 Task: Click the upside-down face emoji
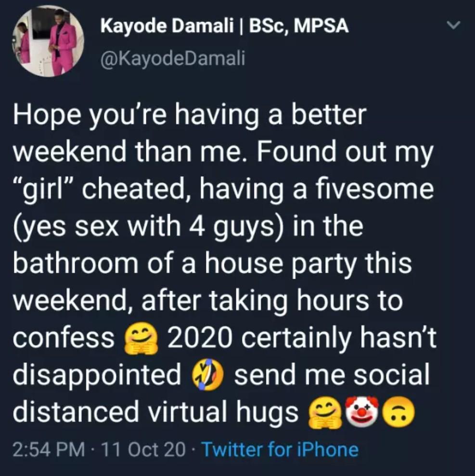[x=398, y=412]
